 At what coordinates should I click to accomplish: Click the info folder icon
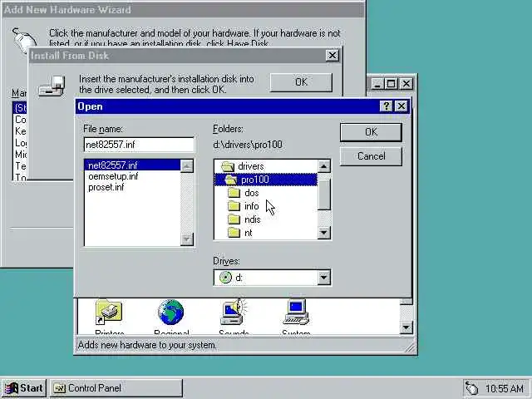(234, 206)
